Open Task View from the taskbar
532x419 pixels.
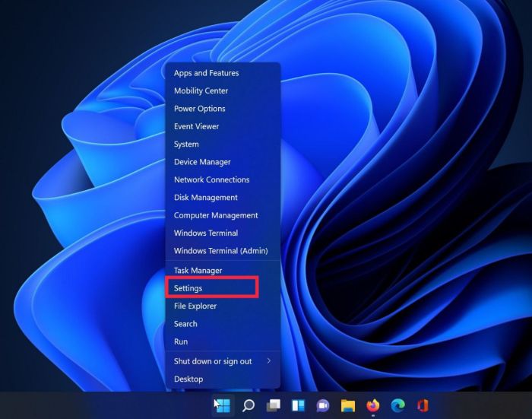(x=274, y=405)
